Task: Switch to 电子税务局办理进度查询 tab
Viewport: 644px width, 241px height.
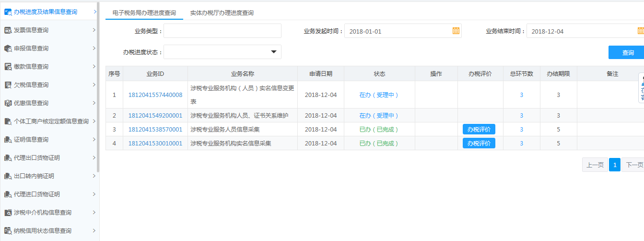Action: pyautogui.click(x=144, y=13)
